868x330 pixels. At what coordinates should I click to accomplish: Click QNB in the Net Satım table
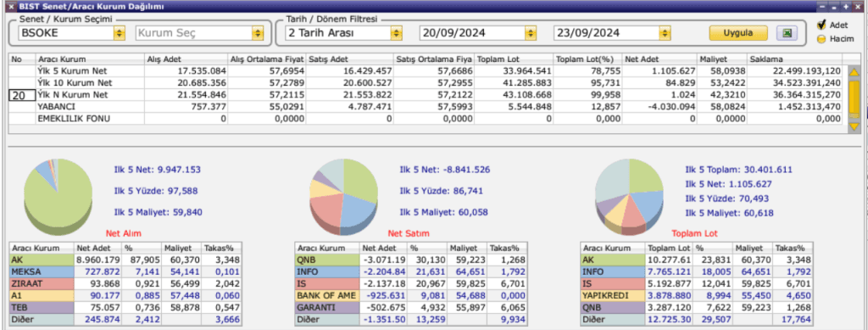point(327,260)
